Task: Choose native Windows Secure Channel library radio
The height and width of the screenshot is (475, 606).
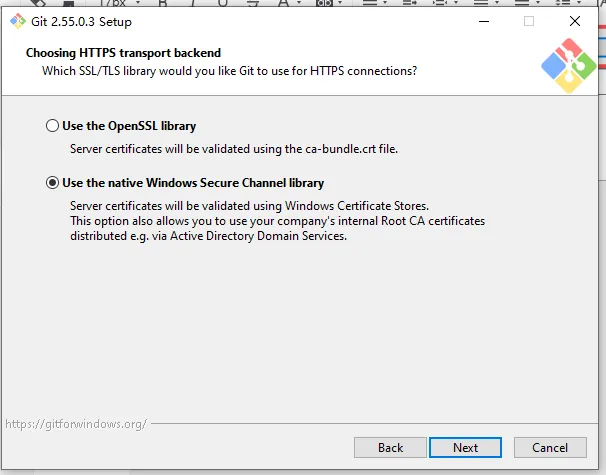Action: (52, 182)
